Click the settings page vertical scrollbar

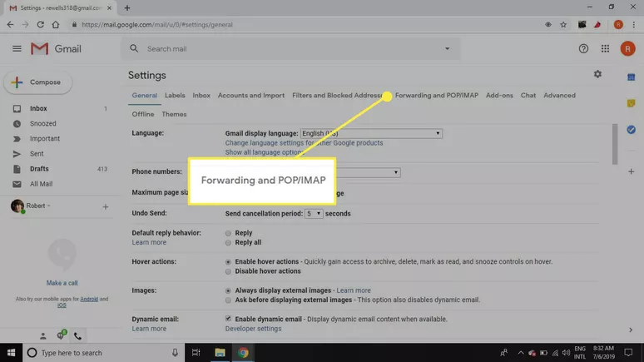615,144
